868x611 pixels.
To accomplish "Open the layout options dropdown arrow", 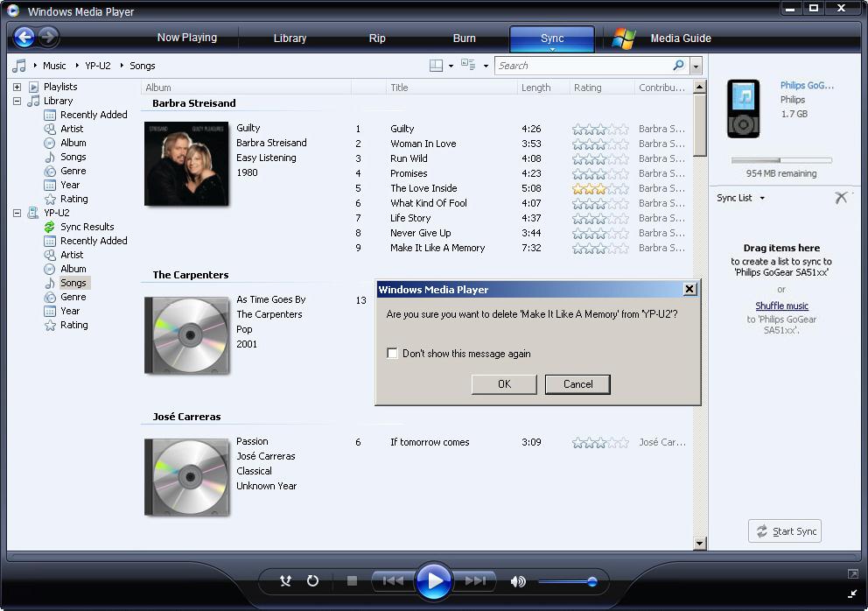I will click(451, 66).
